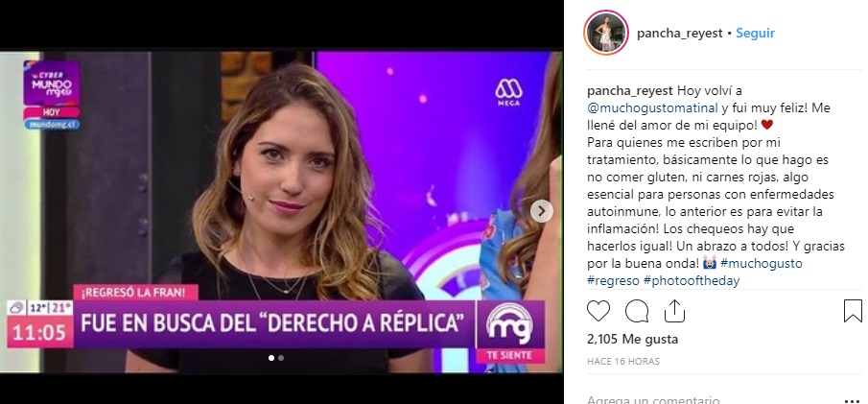868x404 pixels.
Task: Open the Hace 16 horas timestamp
Action: click(x=623, y=362)
